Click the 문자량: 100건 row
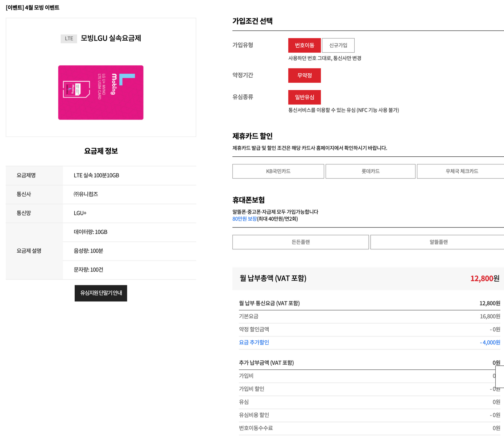Screen dimensions: 504x438 (129, 270)
